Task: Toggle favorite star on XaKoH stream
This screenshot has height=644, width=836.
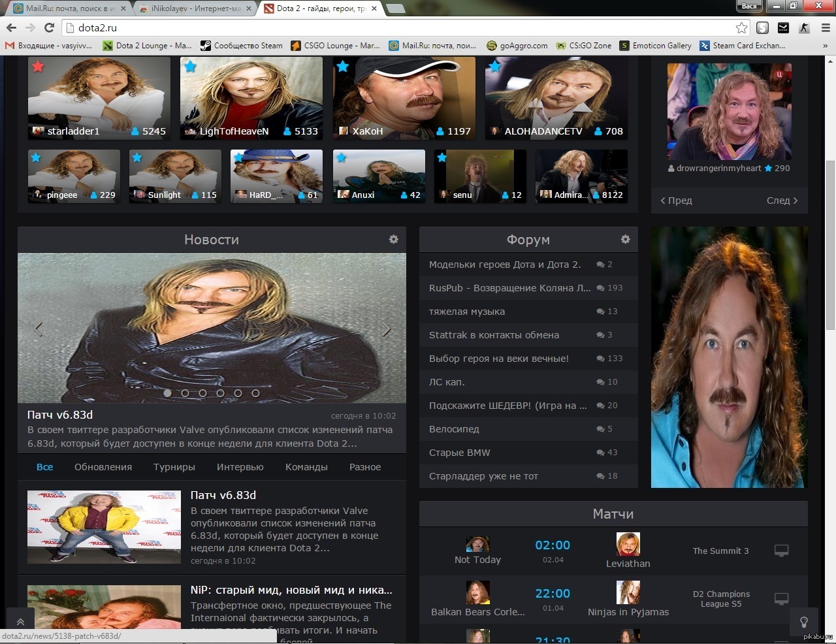Action: tap(342, 66)
